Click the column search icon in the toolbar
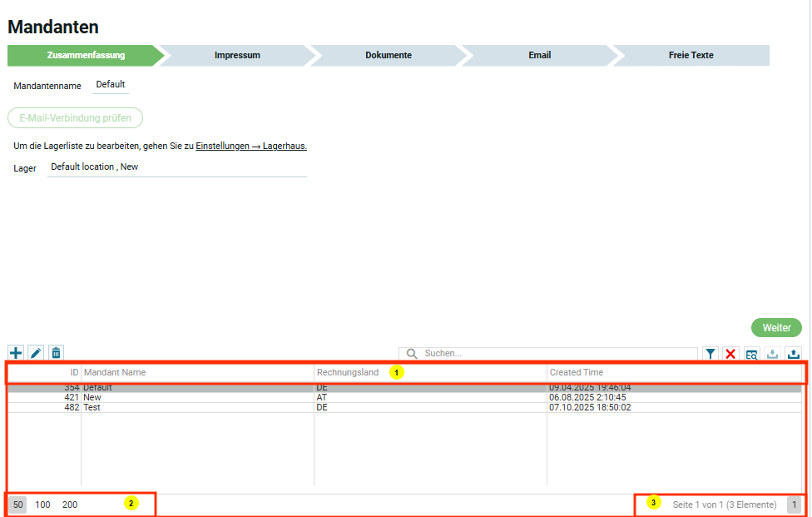Image resolution: width=812 pixels, height=517 pixels. pyautogui.click(x=751, y=354)
